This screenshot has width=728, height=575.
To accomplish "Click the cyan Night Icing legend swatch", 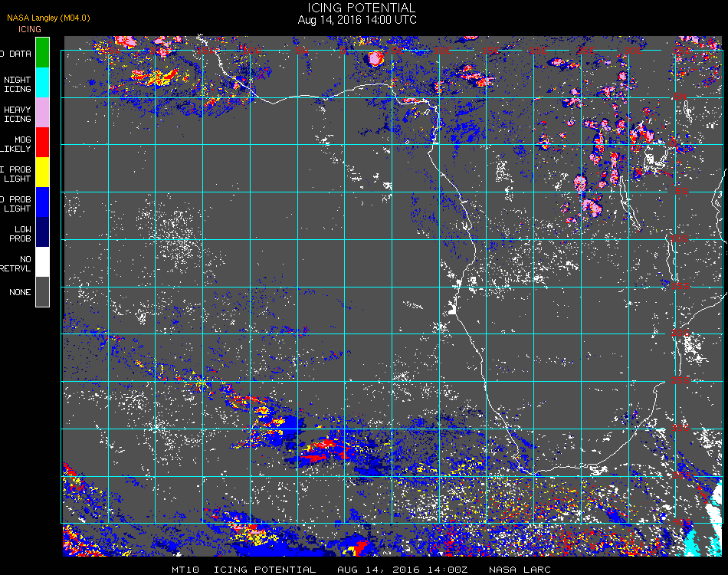I will (x=42, y=82).
